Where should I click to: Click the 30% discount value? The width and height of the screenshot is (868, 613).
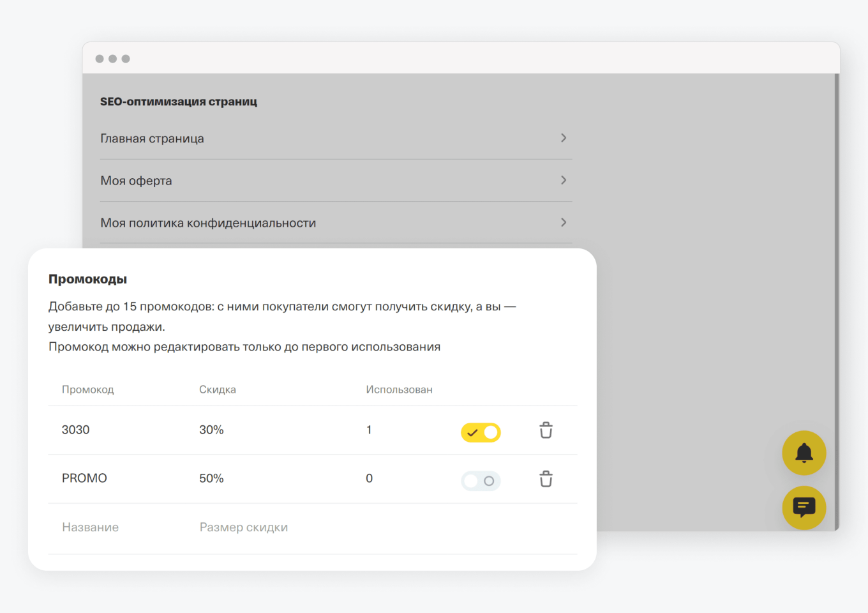211,430
